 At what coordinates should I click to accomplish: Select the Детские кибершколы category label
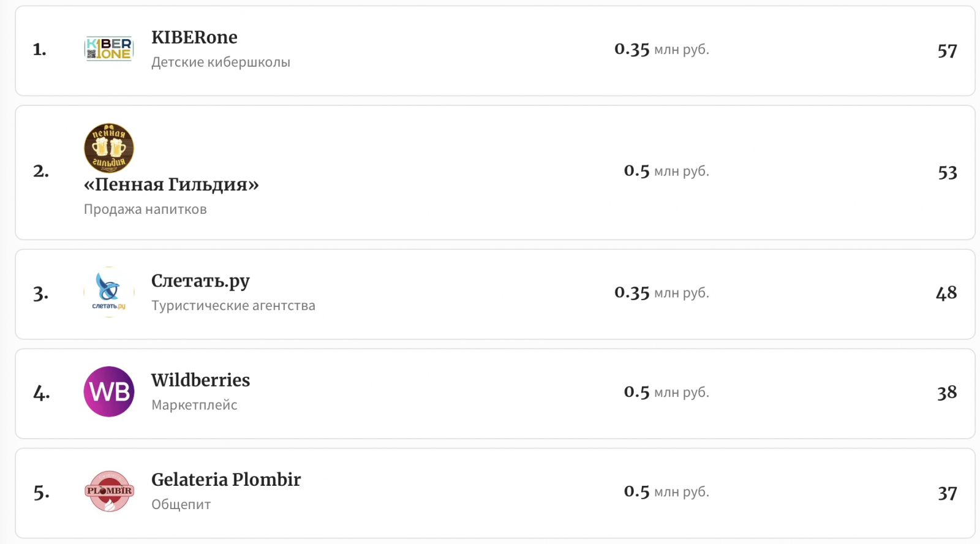tap(221, 62)
